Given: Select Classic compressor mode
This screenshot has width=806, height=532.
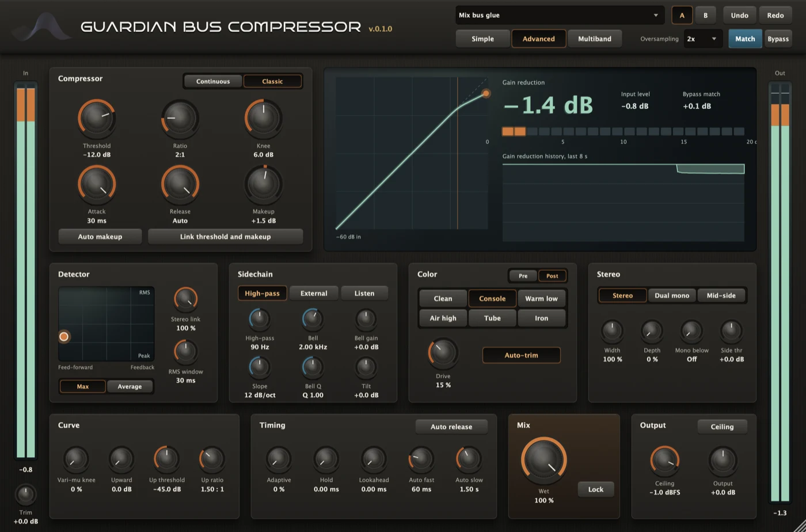Looking at the screenshot, I should coord(272,81).
